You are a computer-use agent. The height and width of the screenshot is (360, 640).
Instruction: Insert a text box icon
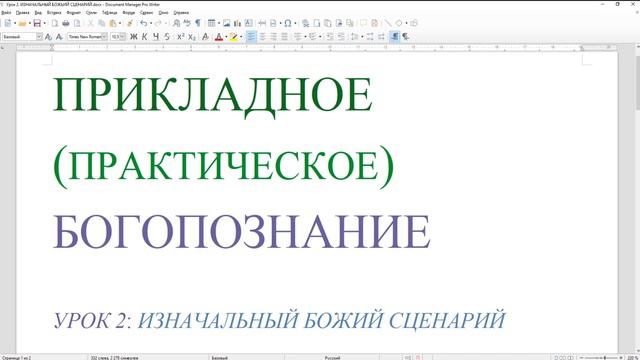249,23
